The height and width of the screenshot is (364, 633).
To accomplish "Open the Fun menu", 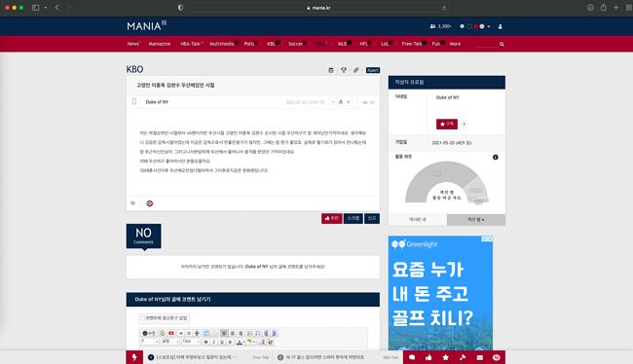I will 436,44.
